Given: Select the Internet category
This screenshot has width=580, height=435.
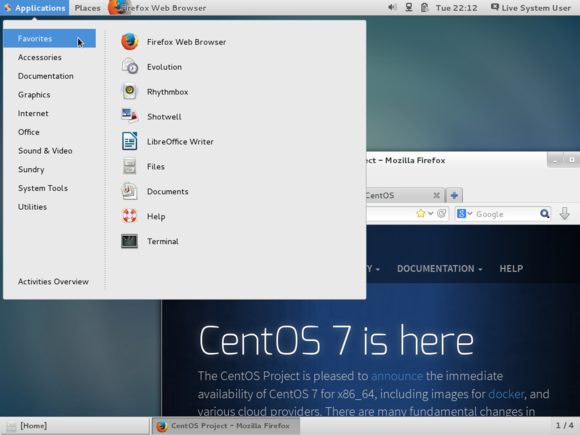Looking at the screenshot, I should click(50, 113).
